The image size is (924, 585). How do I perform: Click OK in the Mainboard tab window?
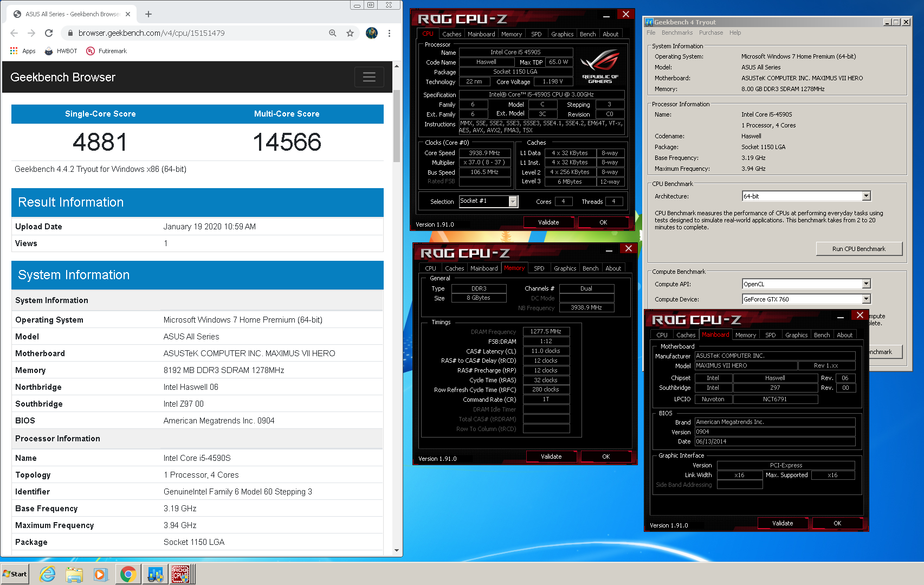pos(837,523)
